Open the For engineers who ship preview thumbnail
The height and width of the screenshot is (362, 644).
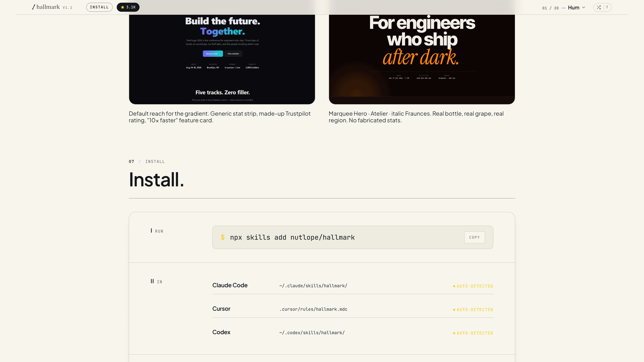tap(422, 59)
